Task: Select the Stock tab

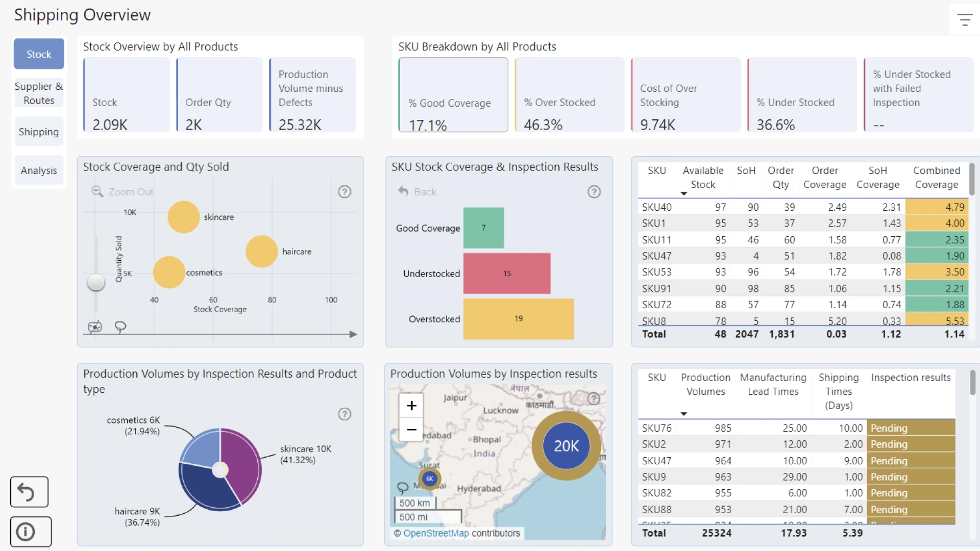Action: tap(39, 54)
